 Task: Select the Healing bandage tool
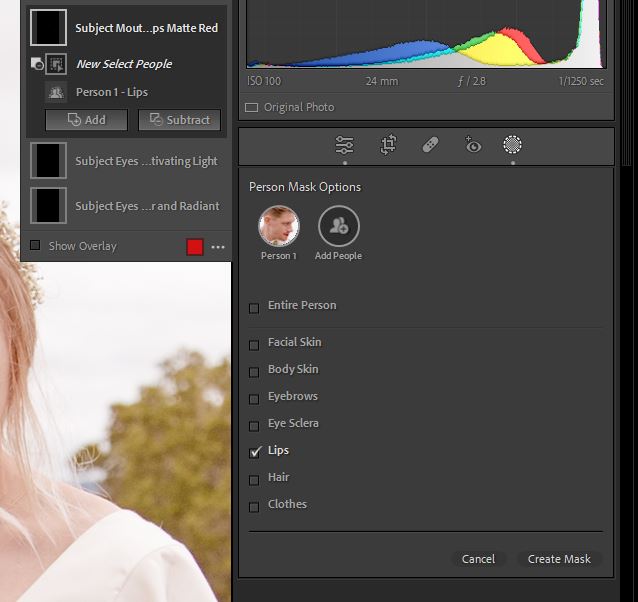430,145
